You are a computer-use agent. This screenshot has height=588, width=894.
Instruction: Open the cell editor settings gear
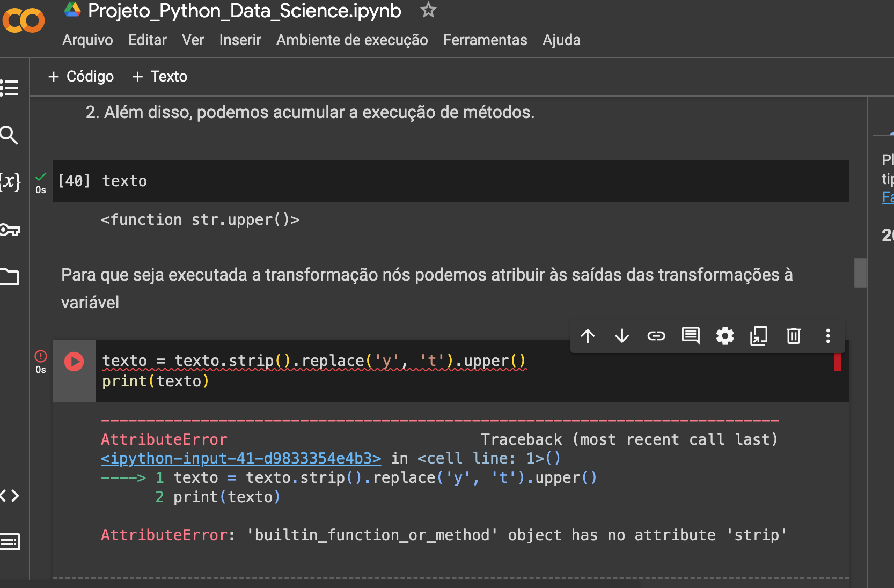[x=725, y=336]
